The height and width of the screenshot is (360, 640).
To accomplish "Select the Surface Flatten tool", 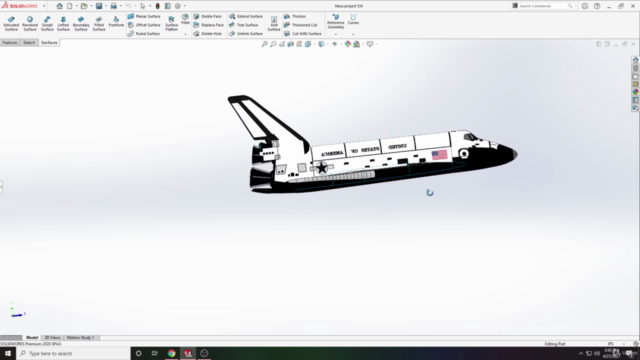I will pyautogui.click(x=171, y=24).
